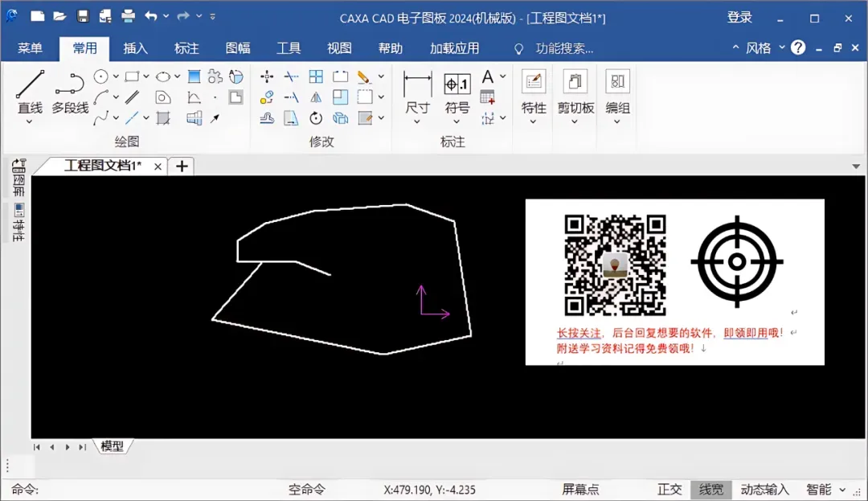
Task: Select the mirror tool
Action: click(316, 97)
